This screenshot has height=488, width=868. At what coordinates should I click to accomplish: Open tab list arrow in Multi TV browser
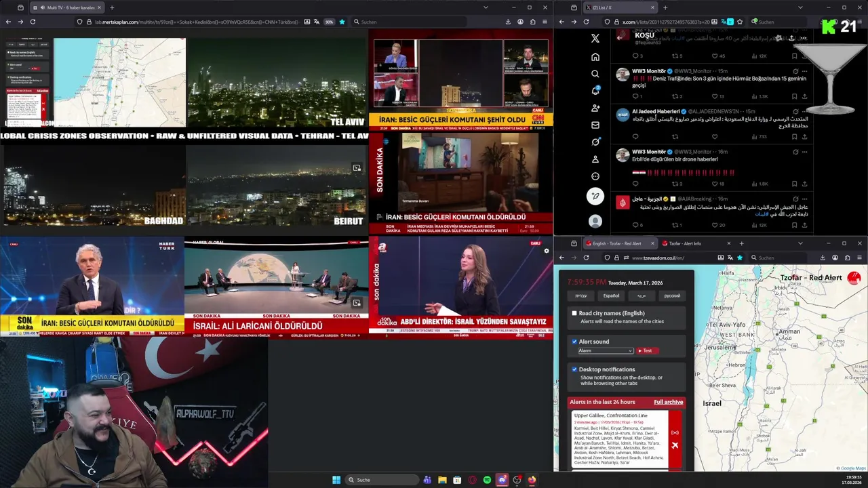pos(486,7)
